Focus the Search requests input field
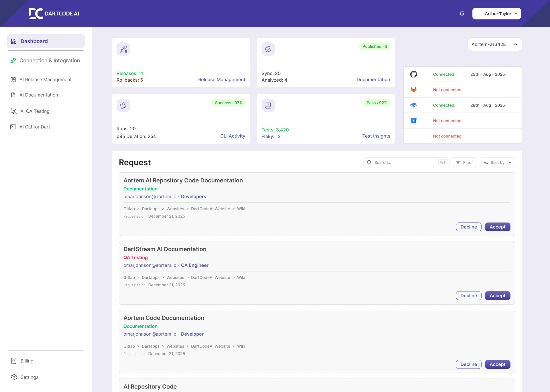Screen dimensions: 550x392 tap(406, 162)
